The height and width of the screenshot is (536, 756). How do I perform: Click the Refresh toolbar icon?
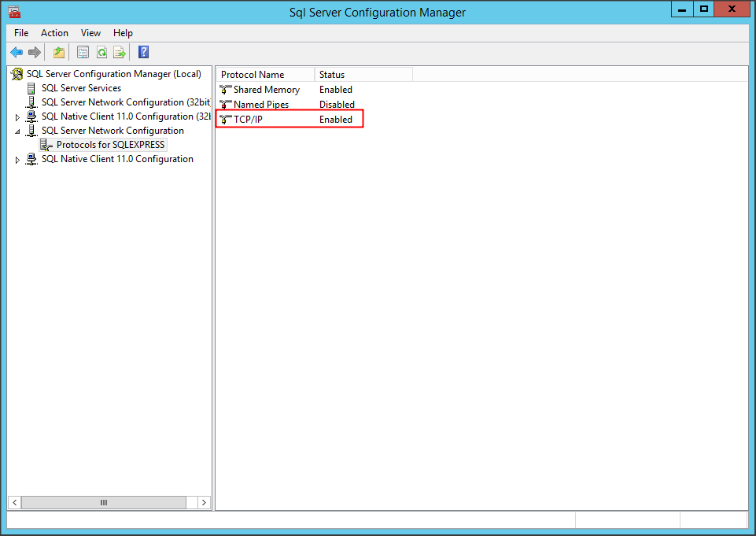pyautogui.click(x=101, y=53)
